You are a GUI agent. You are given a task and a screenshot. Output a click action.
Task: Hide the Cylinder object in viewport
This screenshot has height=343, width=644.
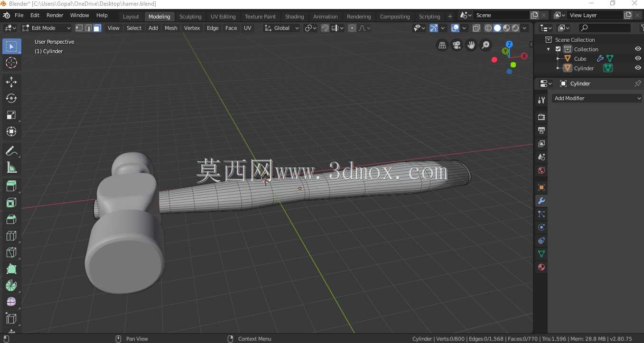coord(638,68)
